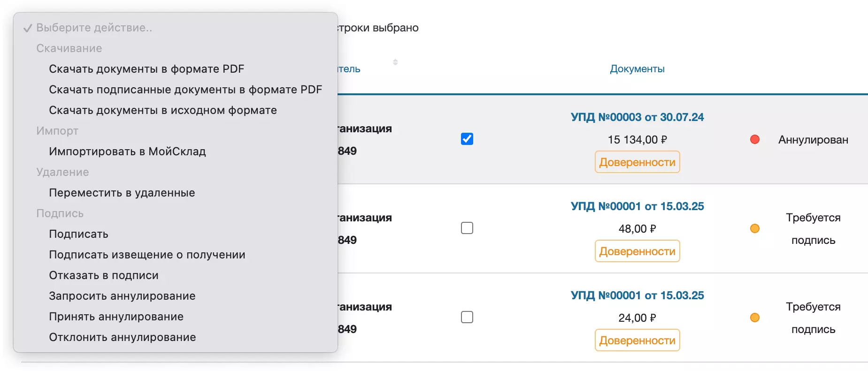Choose 'Отказать в подписи' option
Screen dimensions: 868x371
coord(104,275)
